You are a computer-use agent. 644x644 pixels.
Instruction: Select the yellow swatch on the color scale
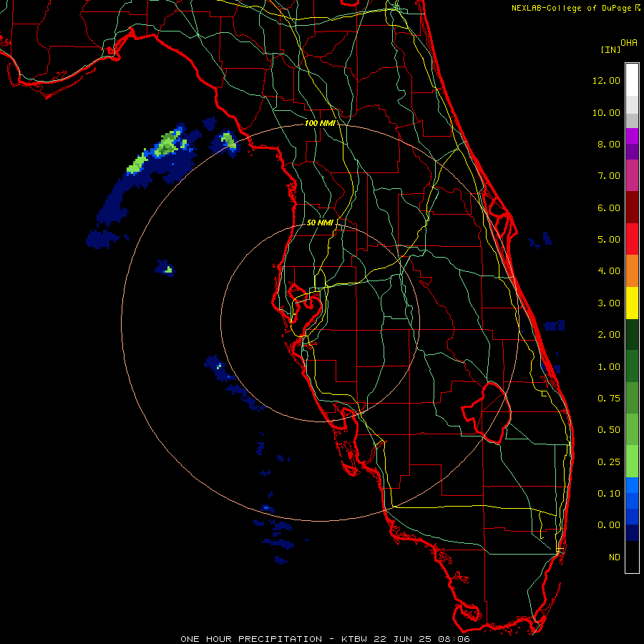pos(632,303)
